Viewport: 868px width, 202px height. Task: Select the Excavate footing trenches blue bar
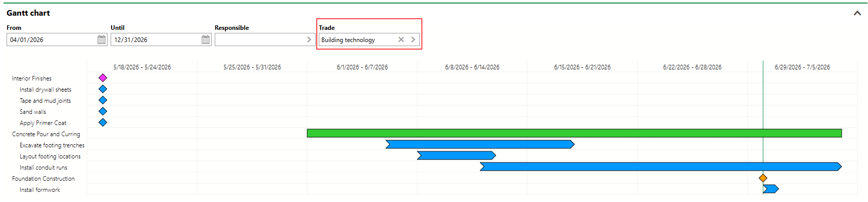click(480, 144)
